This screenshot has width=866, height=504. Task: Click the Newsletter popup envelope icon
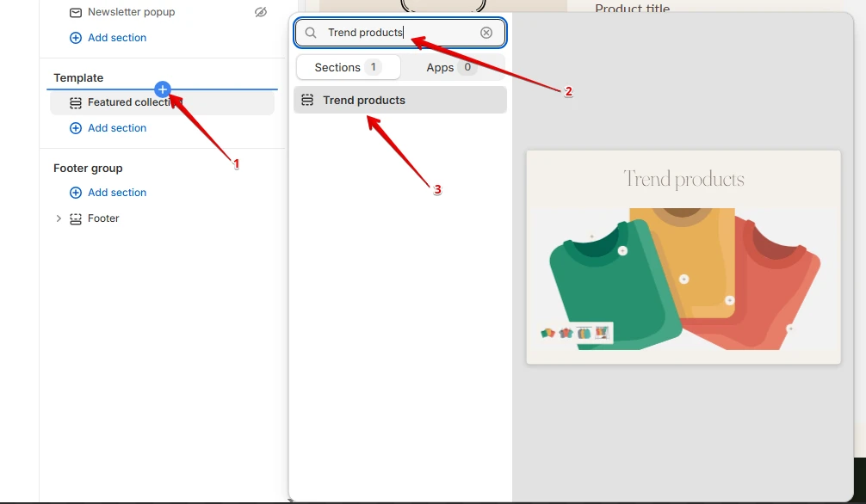click(x=76, y=12)
